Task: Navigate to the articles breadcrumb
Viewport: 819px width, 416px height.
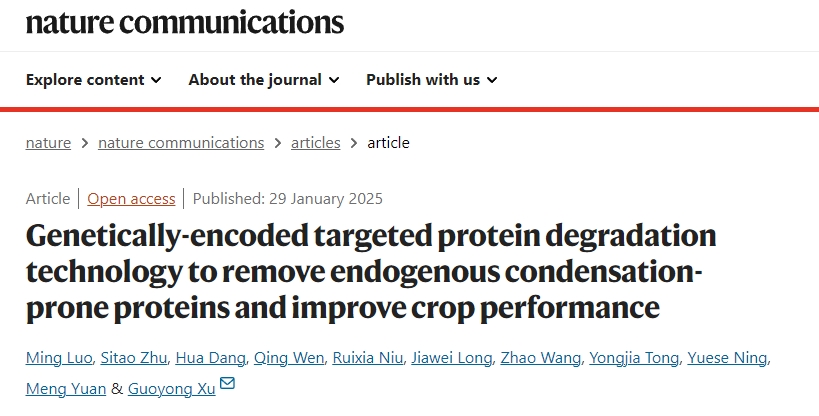Action: [315, 143]
